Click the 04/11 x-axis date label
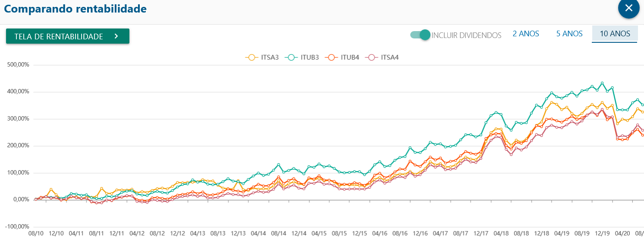This screenshot has height=238, width=644. coord(76,233)
